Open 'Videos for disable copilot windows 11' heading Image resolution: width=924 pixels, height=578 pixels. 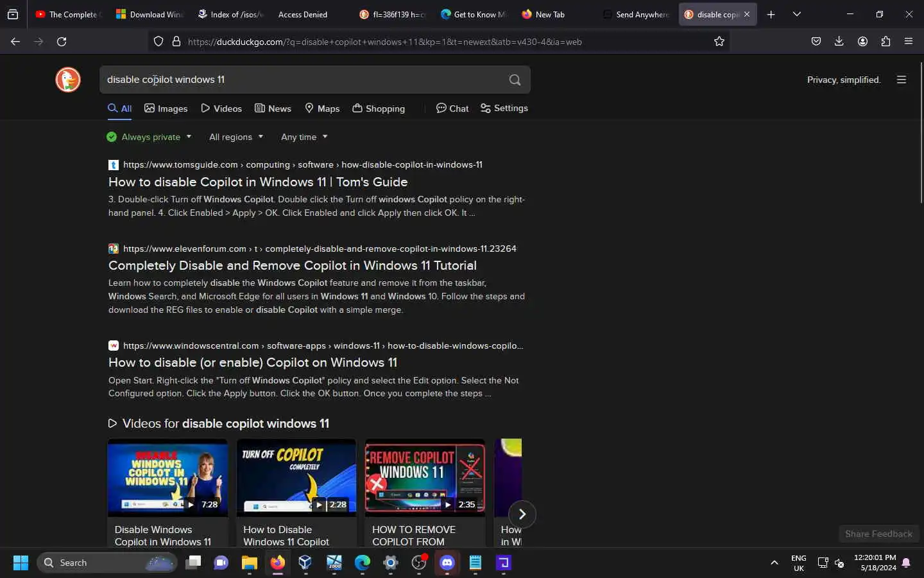[219, 424]
